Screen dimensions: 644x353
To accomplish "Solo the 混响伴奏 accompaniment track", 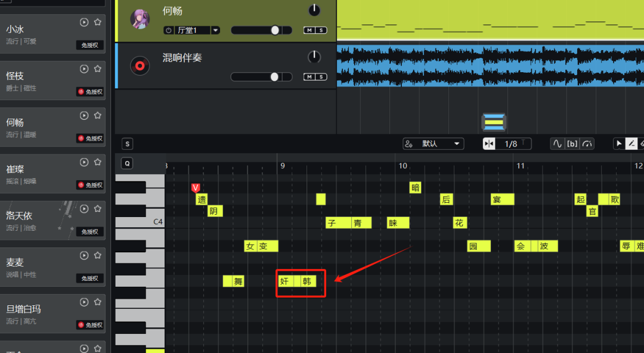I will (321, 77).
